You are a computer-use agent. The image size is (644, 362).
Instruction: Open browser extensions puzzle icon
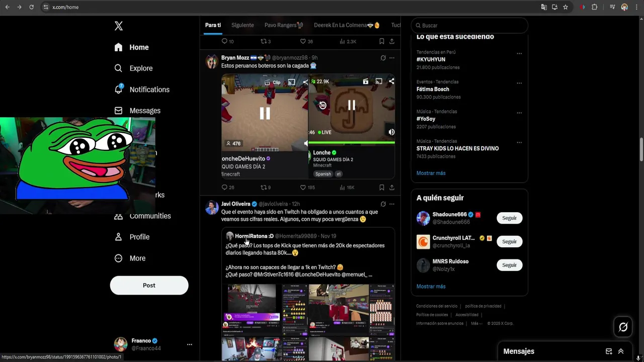coord(594,7)
